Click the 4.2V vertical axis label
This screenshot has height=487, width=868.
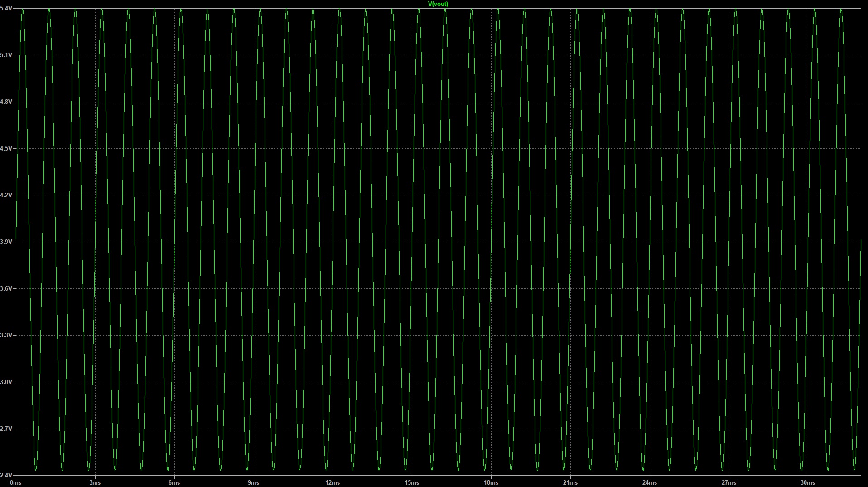coord(6,195)
